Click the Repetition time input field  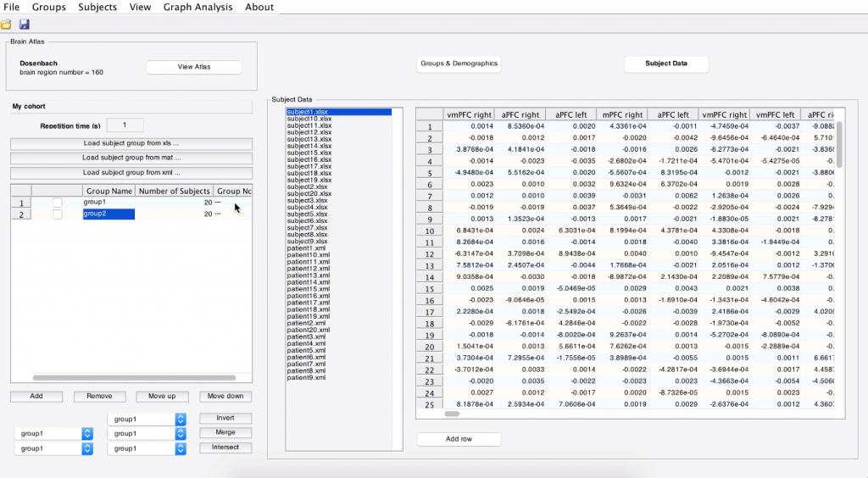tap(125, 125)
